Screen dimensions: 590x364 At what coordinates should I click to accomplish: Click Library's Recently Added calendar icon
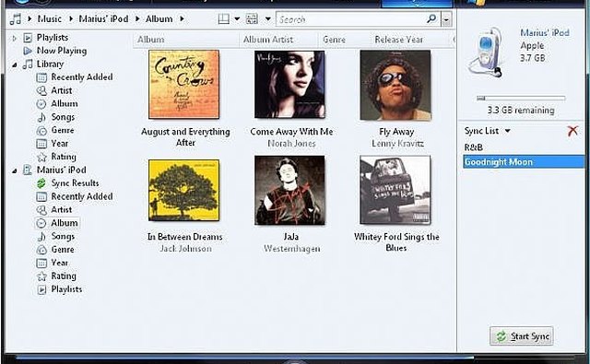click(x=41, y=77)
